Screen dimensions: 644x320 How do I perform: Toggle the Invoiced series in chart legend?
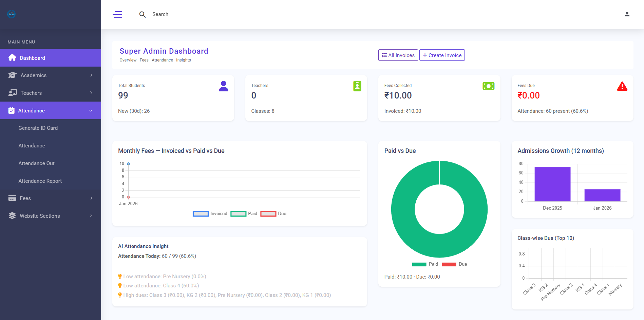(210, 214)
